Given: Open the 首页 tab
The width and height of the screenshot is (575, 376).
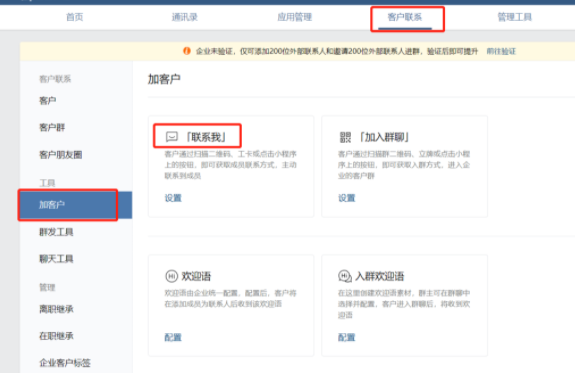Looking at the screenshot, I should tap(74, 17).
